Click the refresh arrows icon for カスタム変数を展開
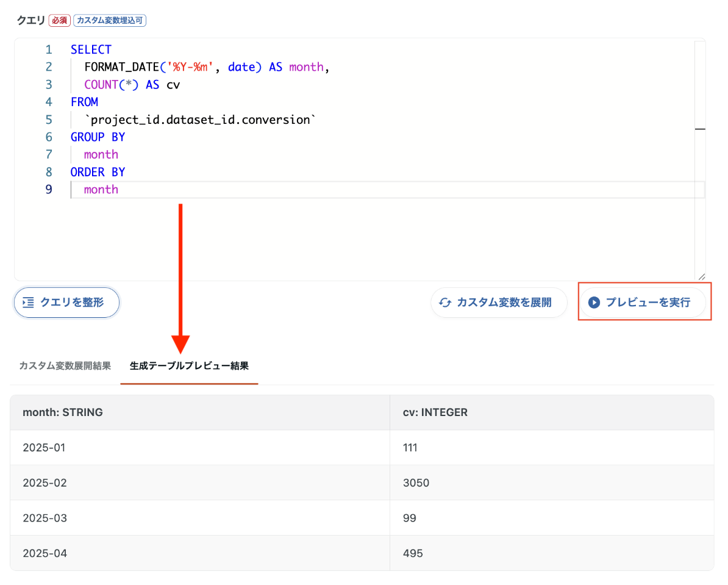The image size is (728, 585). (445, 303)
